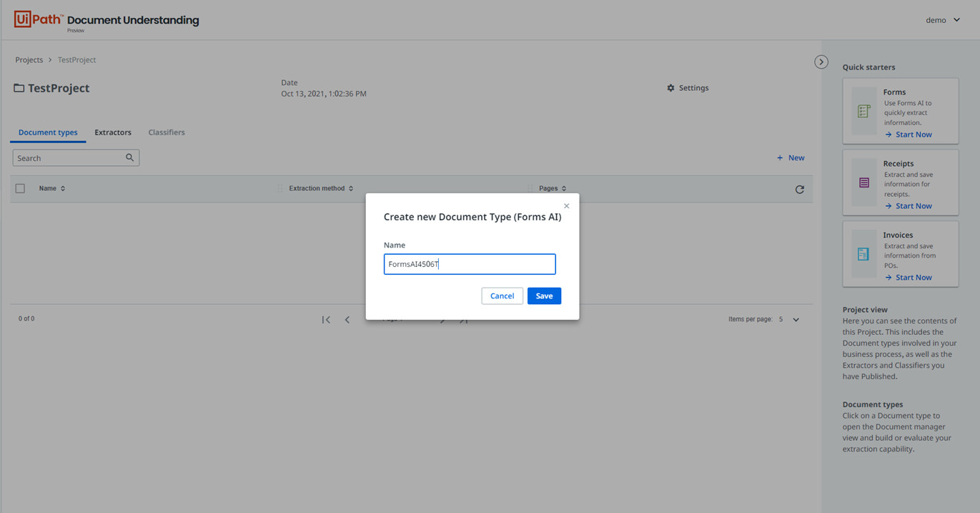
Task: Sort by Name column
Action: (52, 189)
